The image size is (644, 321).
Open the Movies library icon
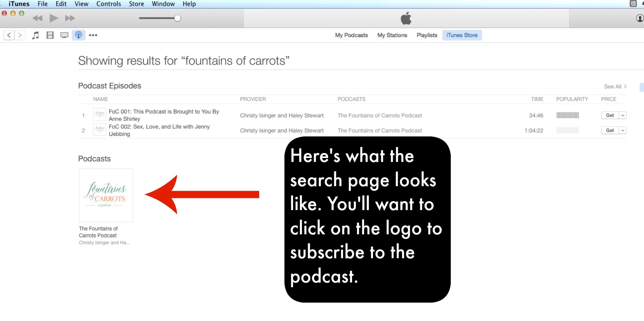coord(50,35)
